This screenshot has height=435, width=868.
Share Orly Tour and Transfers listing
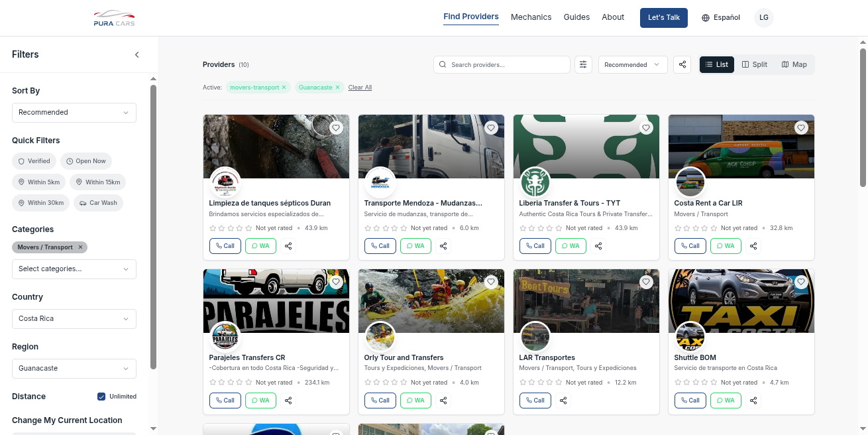[443, 401]
